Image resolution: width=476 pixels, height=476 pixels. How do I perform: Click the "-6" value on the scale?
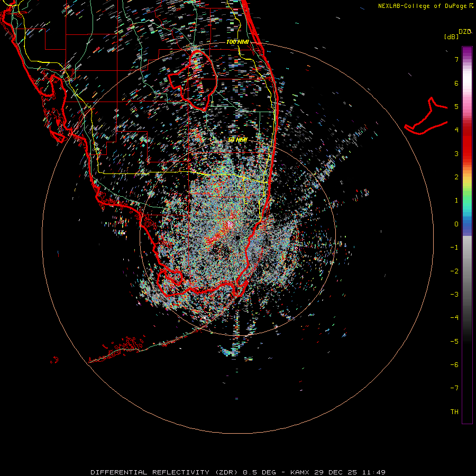(x=454, y=364)
